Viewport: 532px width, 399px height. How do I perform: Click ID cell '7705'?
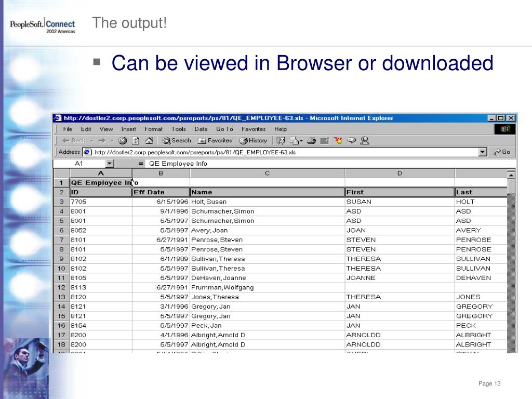tap(101, 202)
